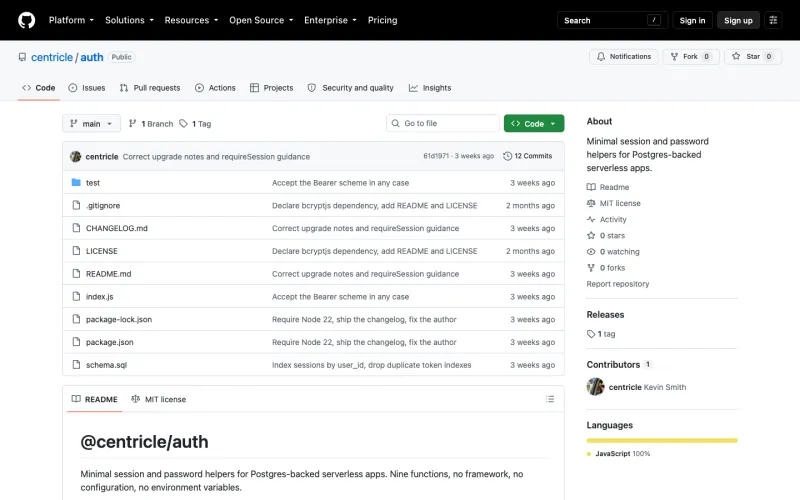This screenshot has height=500, width=800.
Task: Expand the Enterprise menu
Action: point(330,20)
